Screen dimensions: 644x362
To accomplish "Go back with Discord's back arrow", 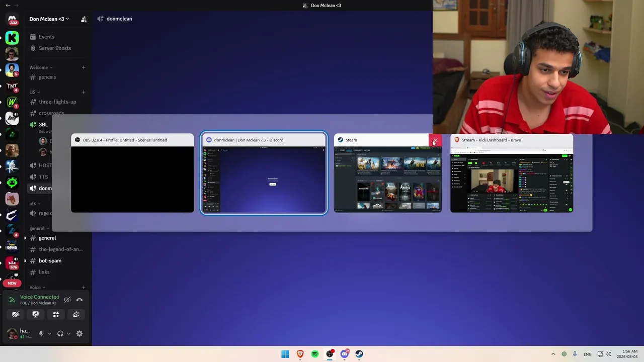I will pos(8,6).
